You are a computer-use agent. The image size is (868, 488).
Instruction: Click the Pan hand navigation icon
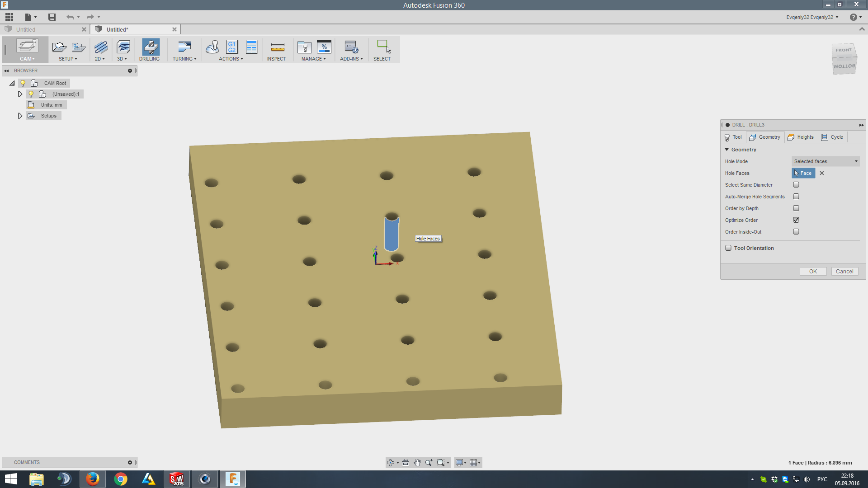417,463
